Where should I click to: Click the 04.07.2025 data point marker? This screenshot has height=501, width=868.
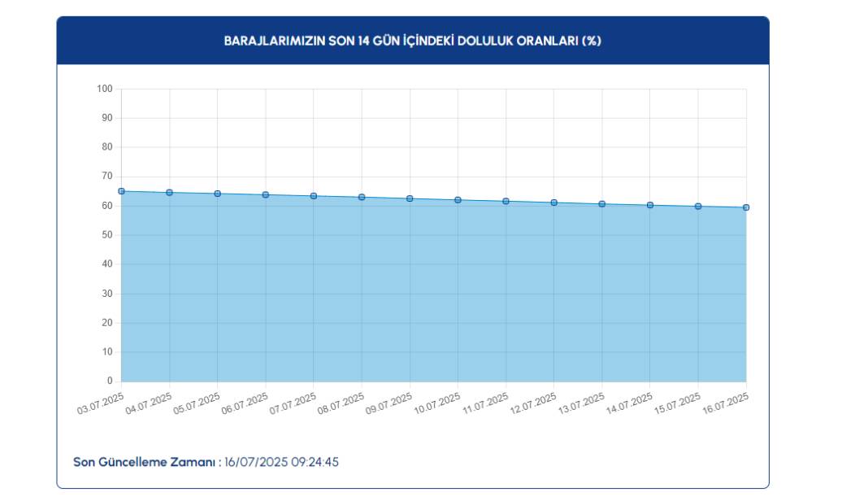pyautogui.click(x=169, y=193)
